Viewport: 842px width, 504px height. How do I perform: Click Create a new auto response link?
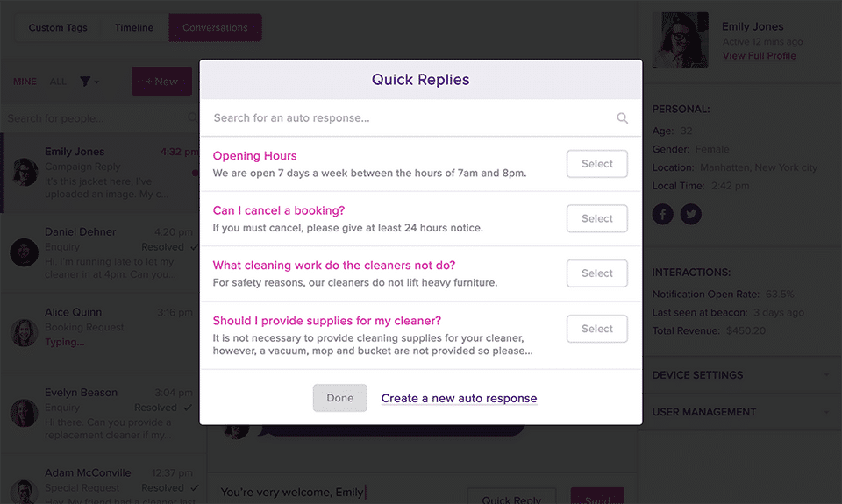click(459, 398)
